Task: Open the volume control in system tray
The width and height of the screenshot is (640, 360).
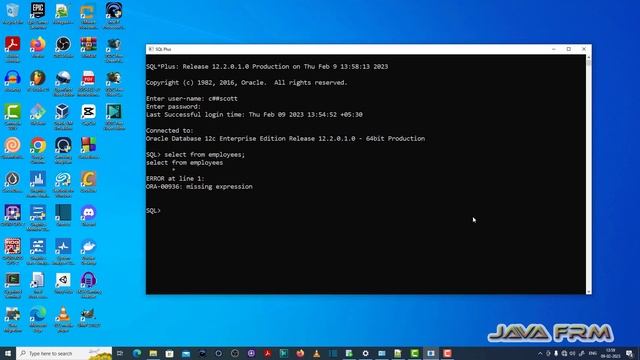Action: pos(572,353)
